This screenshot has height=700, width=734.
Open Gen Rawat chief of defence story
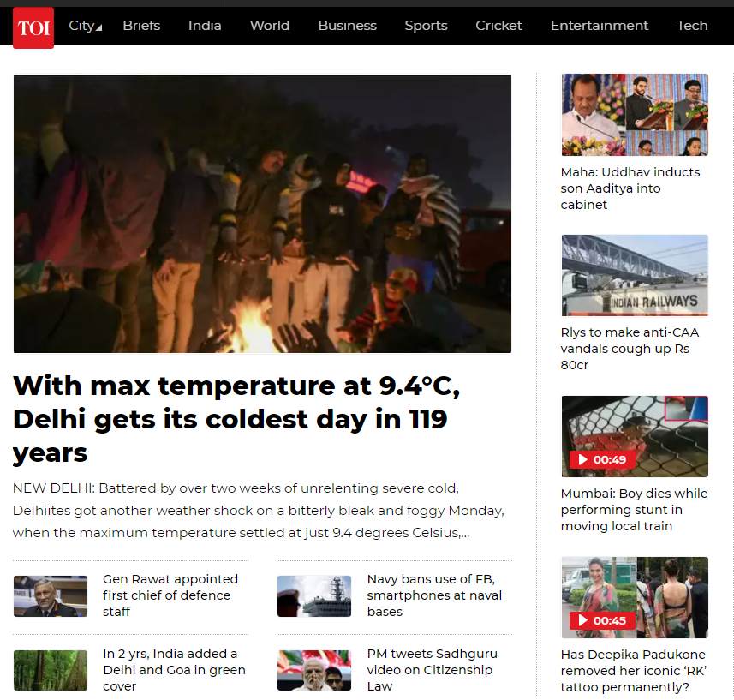point(170,595)
